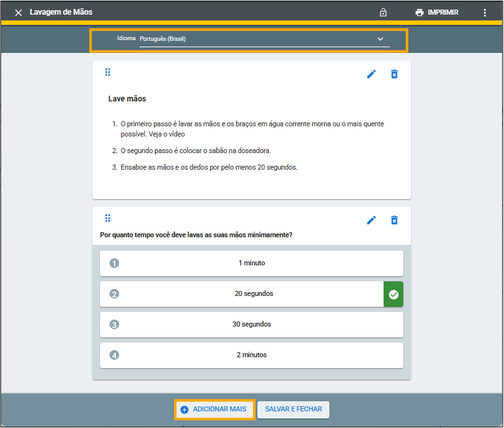Expand the Idioma language dropdown
The image size is (504, 428).
(x=255, y=39)
